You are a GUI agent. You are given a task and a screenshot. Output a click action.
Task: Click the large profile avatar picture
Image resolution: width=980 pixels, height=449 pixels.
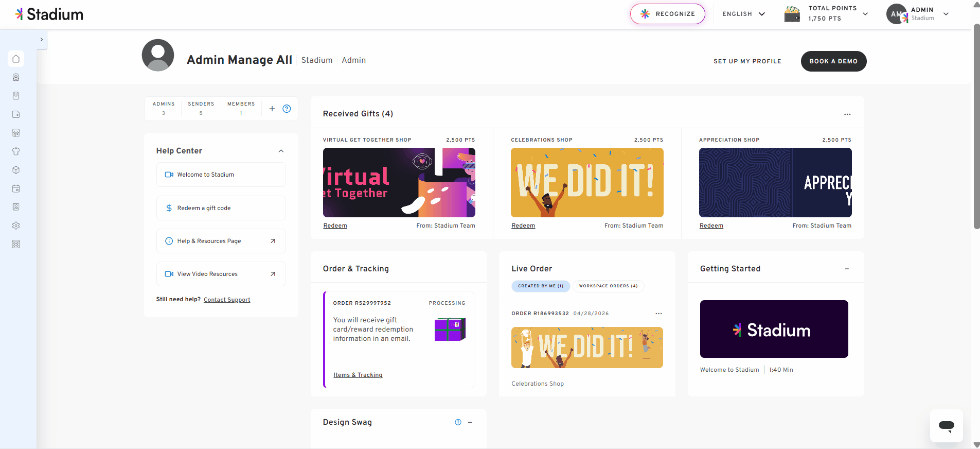pyautogui.click(x=158, y=55)
